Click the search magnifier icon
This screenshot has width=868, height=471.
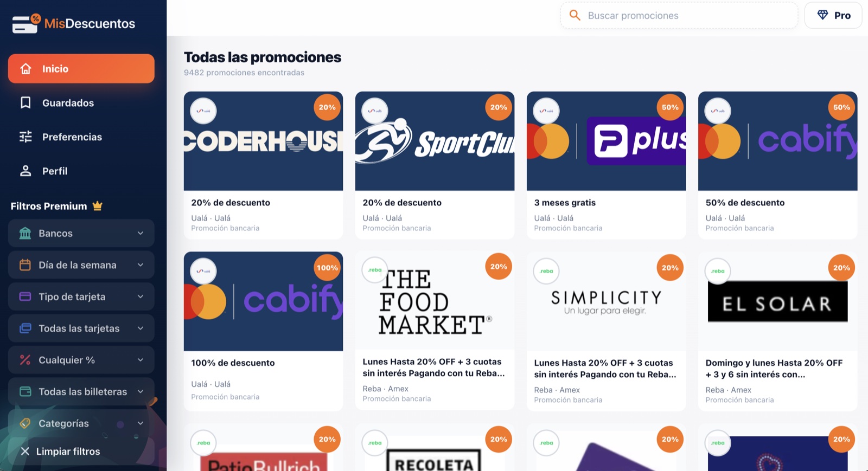tap(575, 15)
